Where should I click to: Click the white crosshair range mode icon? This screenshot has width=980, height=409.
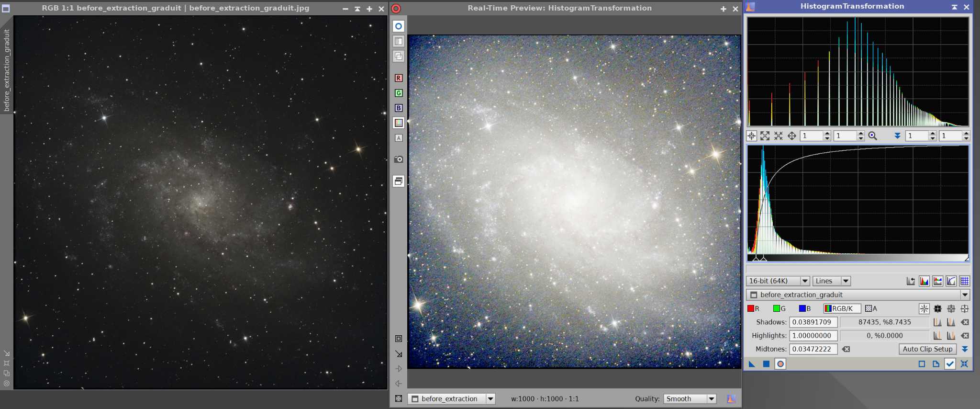964,309
